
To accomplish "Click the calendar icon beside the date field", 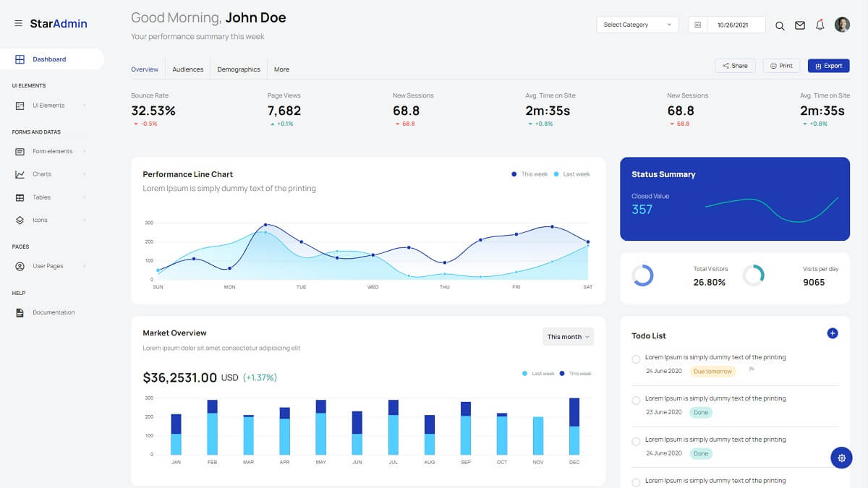I will click(697, 24).
